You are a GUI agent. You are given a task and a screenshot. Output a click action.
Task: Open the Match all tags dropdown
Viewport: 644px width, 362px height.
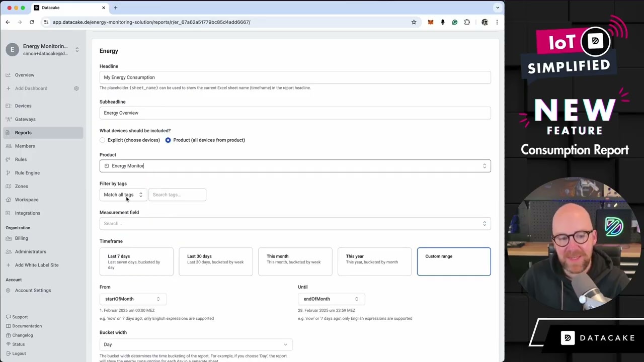[x=123, y=195]
